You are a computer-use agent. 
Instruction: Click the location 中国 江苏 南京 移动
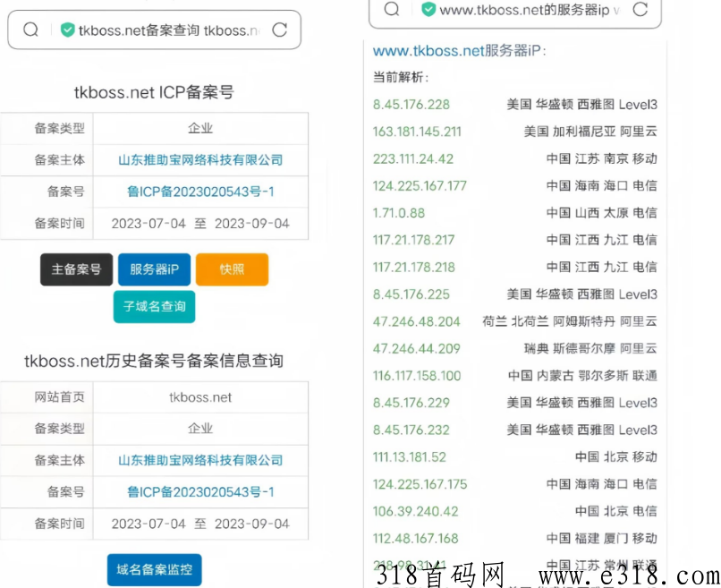tap(601, 158)
